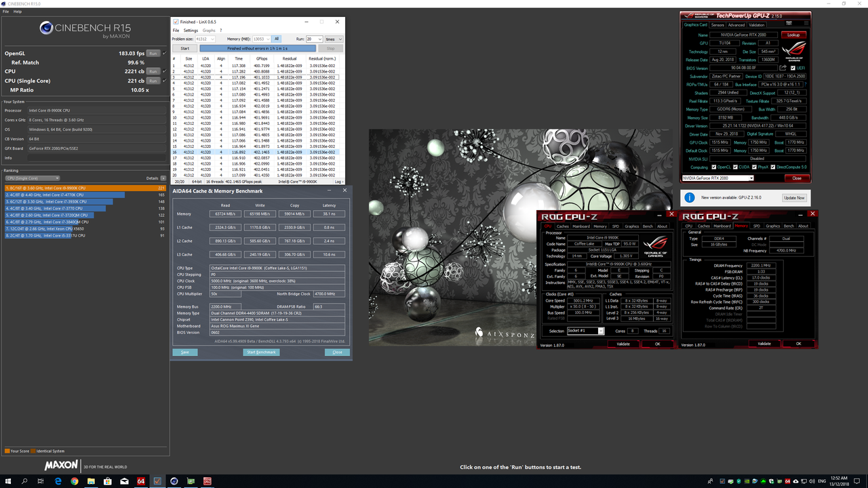Viewport: 868px width, 488px height.
Task: Click the LinX Log link at the bottom
Action: [x=338, y=182]
